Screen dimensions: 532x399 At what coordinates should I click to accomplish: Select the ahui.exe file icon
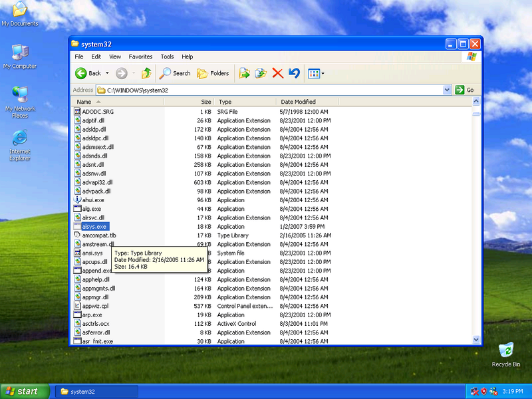(x=77, y=200)
